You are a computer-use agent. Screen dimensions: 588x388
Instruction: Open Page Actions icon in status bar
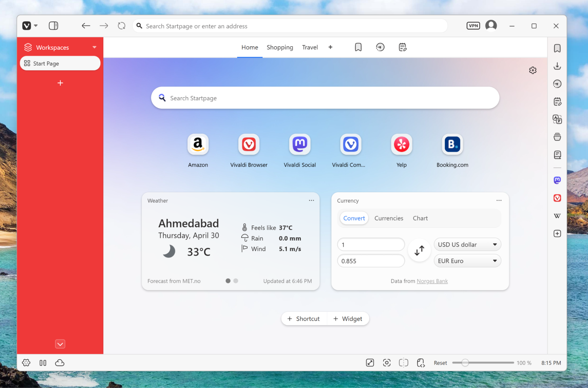(x=421, y=363)
